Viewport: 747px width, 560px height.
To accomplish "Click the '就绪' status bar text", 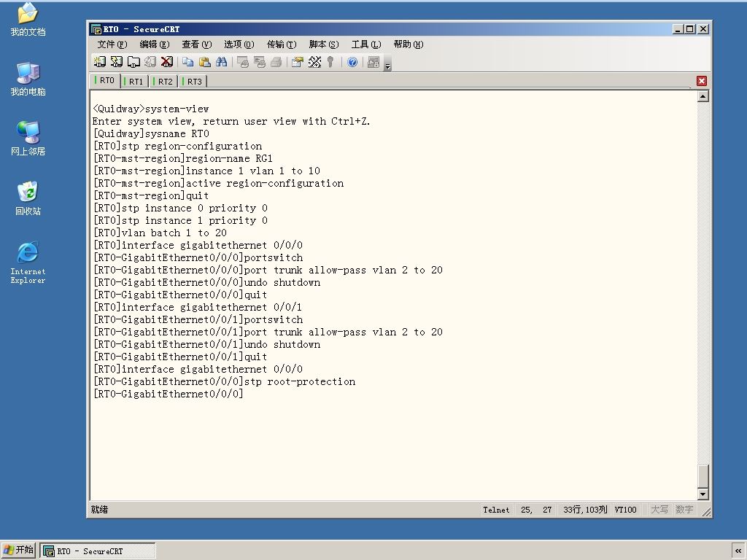I will (x=99, y=510).
